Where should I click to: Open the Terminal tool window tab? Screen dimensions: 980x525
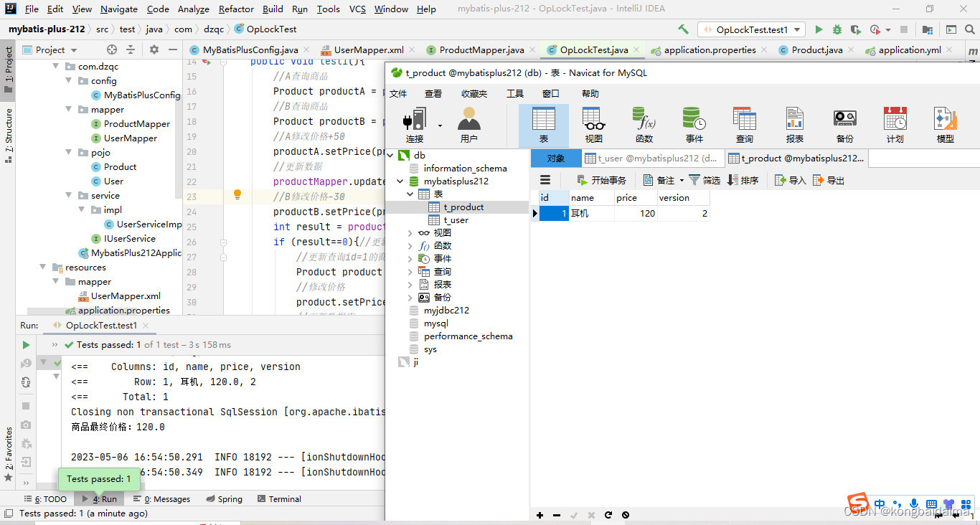coord(279,499)
